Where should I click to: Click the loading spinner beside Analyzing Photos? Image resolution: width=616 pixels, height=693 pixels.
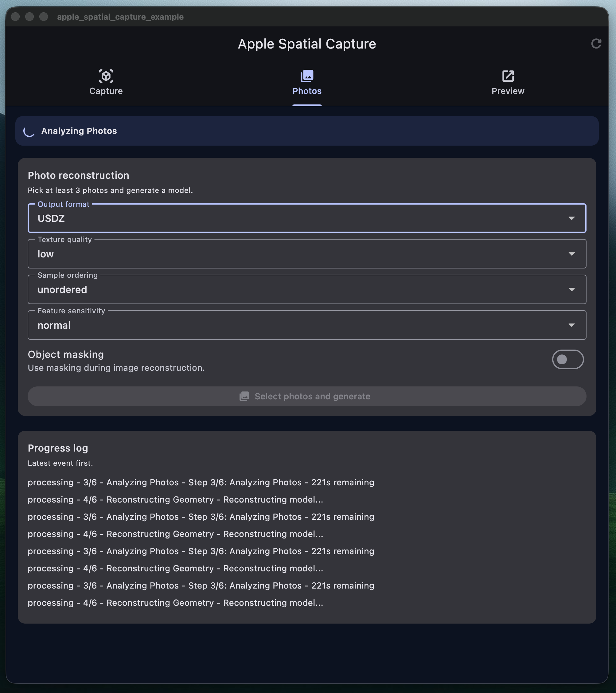point(29,131)
